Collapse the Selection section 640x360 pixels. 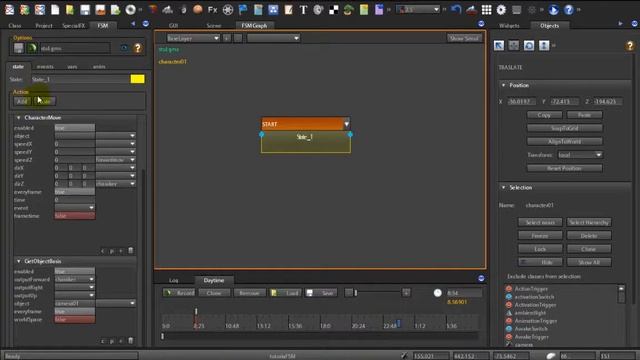tap(503, 187)
